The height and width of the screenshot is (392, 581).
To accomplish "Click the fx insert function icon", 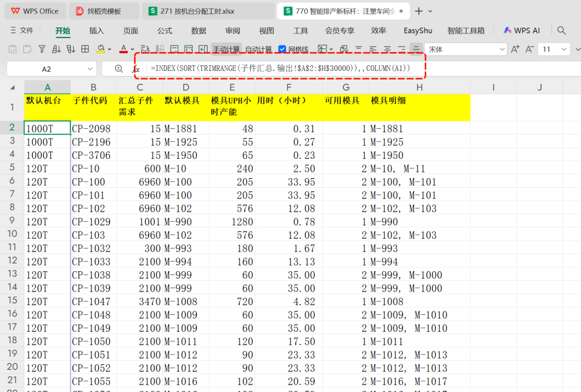I will point(136,69).
